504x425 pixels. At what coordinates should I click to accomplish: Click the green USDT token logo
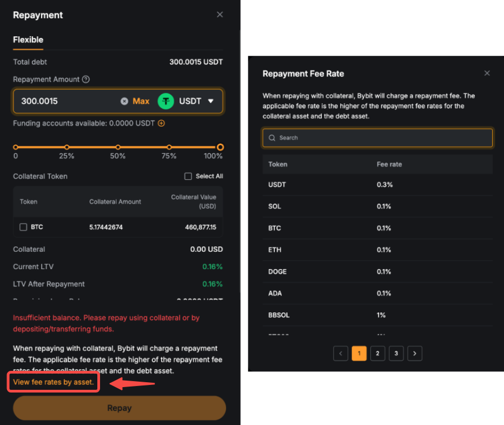[165, 101]
